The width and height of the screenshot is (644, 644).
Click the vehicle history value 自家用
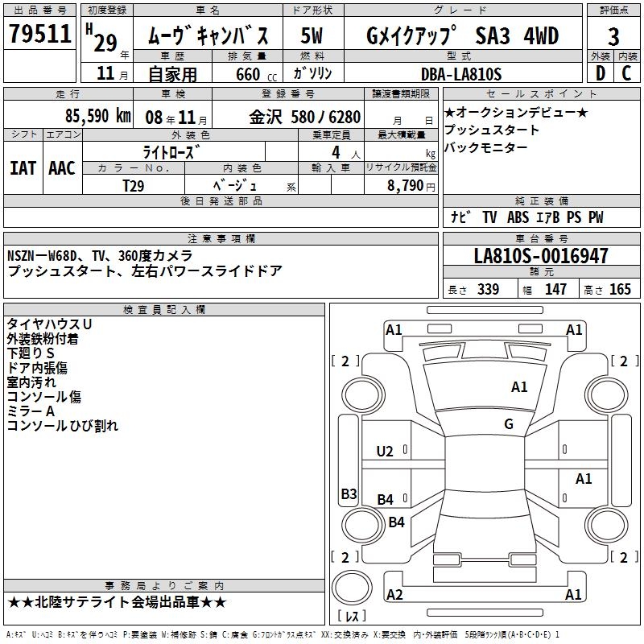[172, 74]
